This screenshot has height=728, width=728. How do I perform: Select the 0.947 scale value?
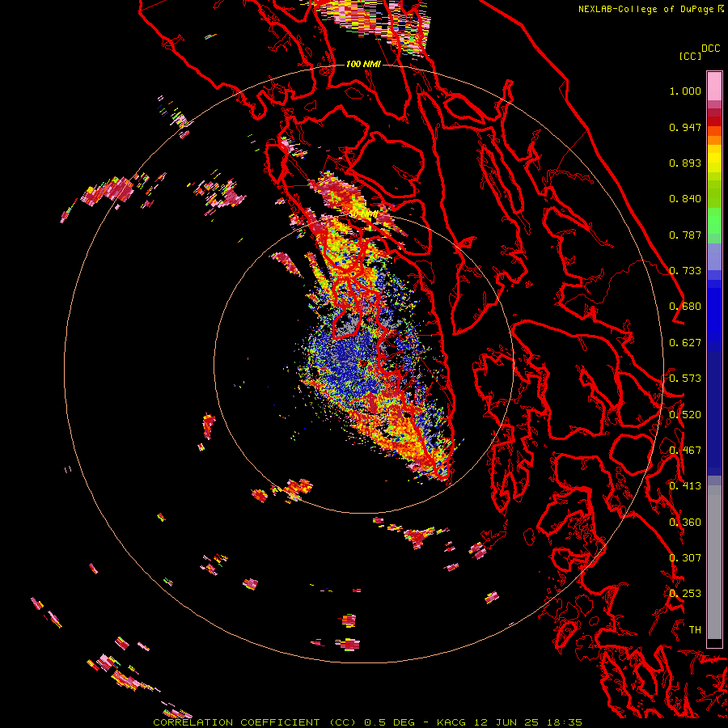(685, 127)
